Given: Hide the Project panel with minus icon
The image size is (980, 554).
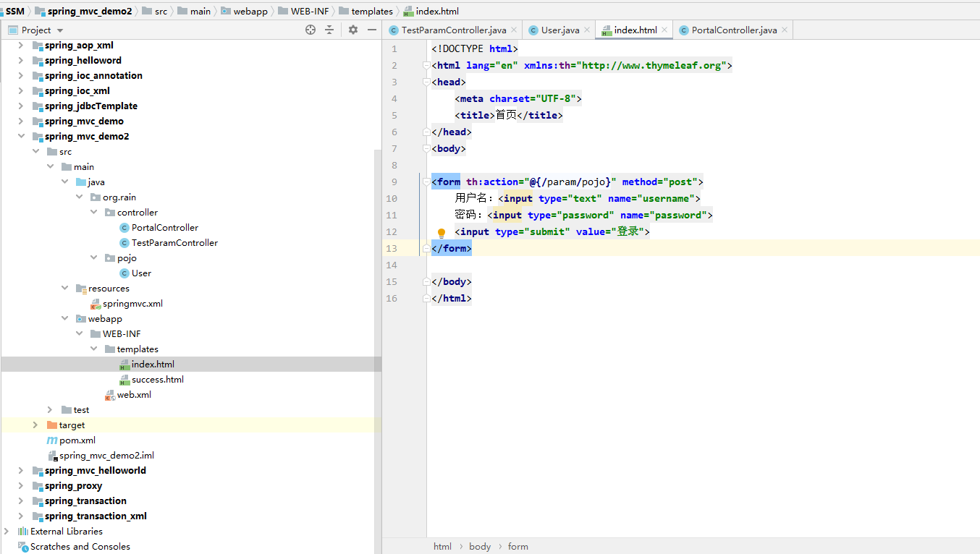Looking at the screenshot, I should click(372, 30).
